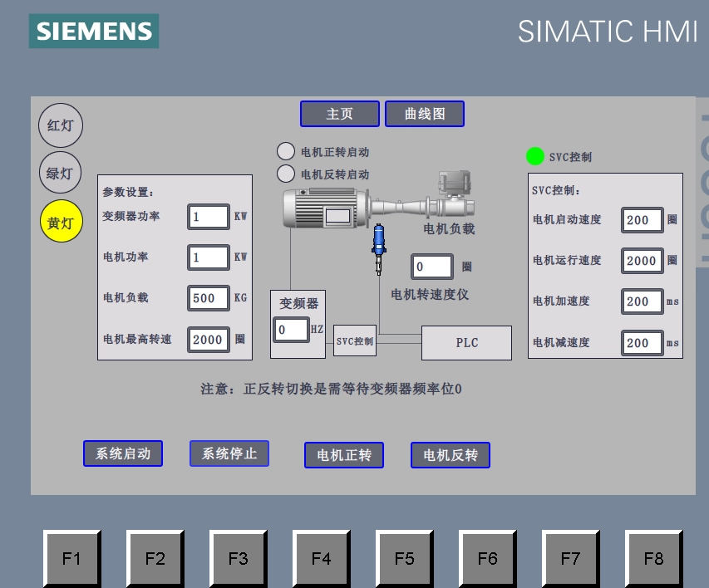Switch to the 曲线图 page
Screen dimensions: 709x588
[x=425, y=114]
